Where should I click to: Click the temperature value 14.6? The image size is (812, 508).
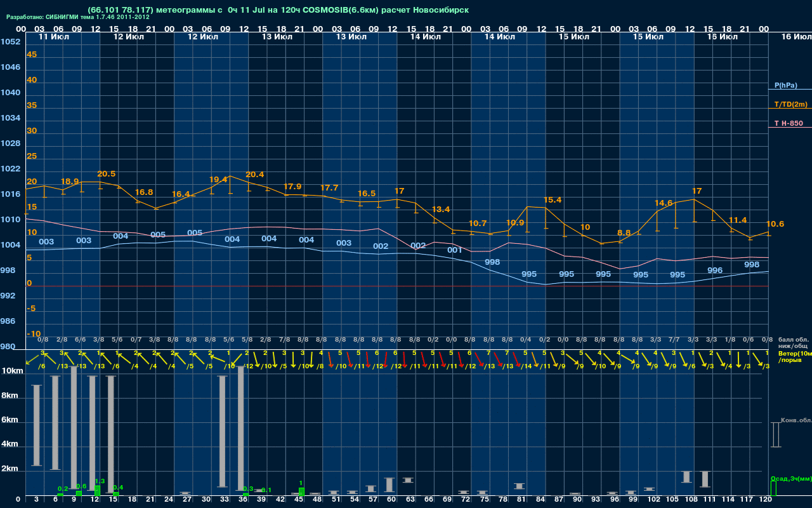[664, 203]
